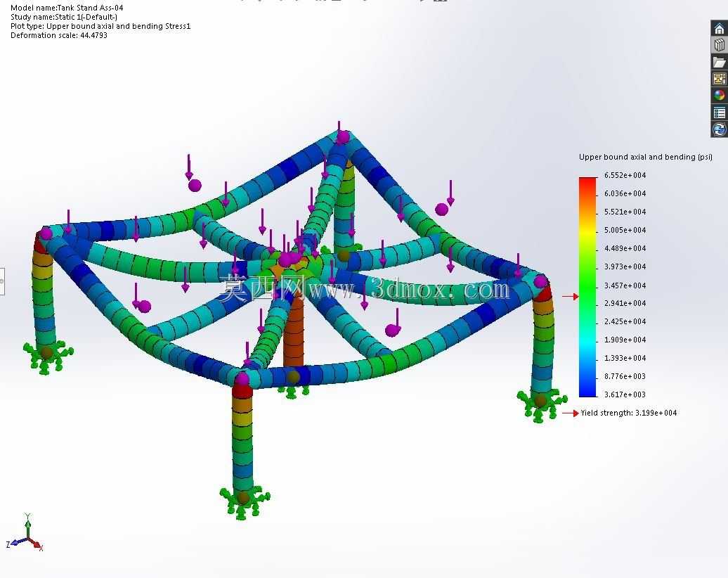Click legend value 3.973e+004
Viewport: 728px width, 578px height.
(x=625, y=266)
